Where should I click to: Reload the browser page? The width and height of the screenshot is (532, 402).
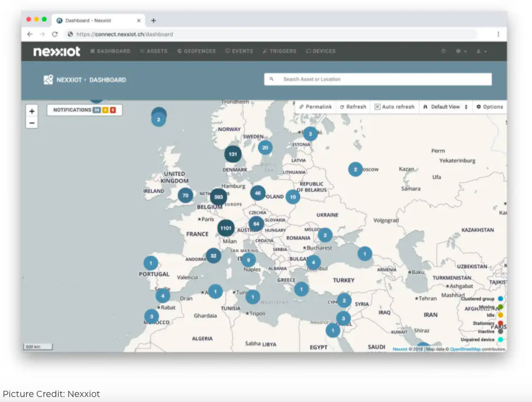54,34
